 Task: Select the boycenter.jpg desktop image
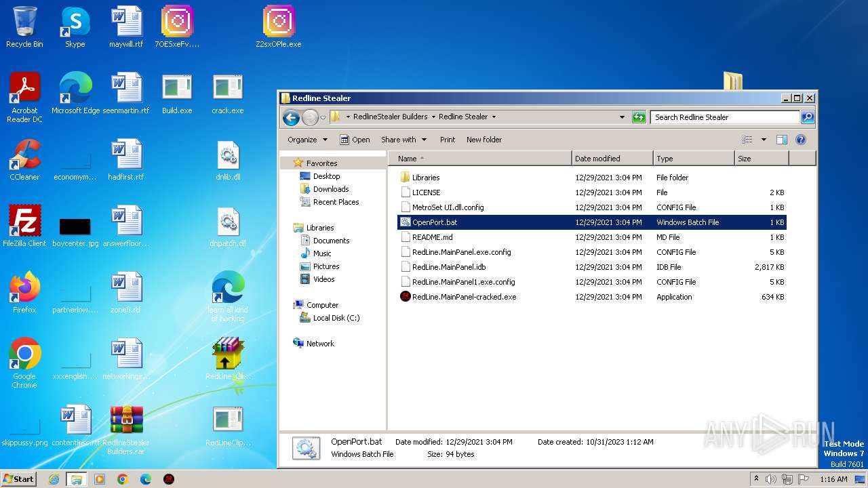point(75,232)
